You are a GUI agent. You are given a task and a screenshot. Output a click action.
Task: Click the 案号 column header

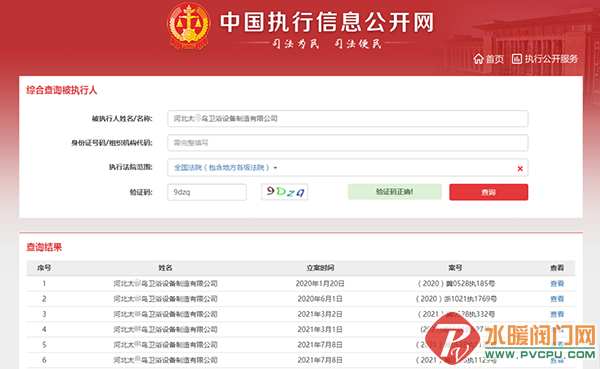point(455,268)
